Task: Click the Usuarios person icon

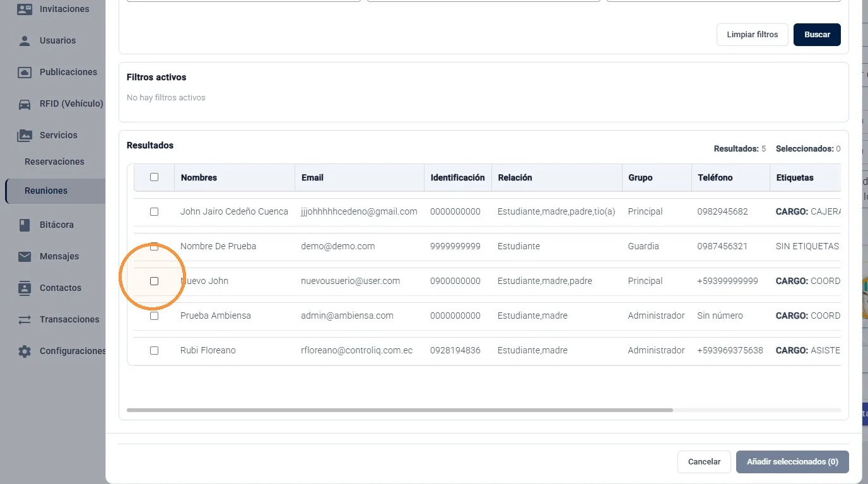Action: [25, 41]
